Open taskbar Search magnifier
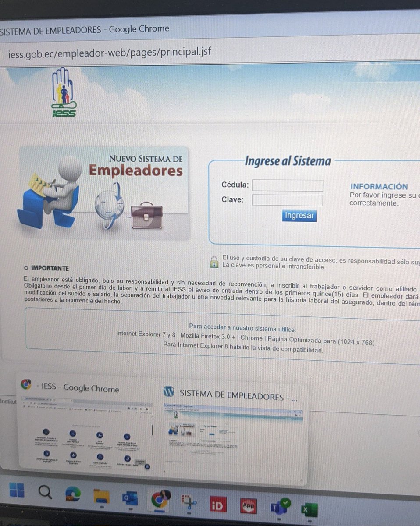This screenshot has width=420, height=526. 45,492
